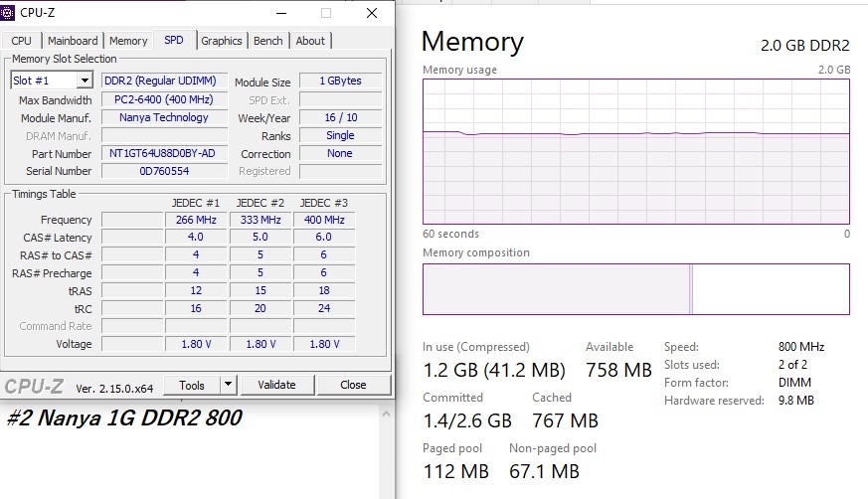The width and height of the screenshot is (868, 499).
Task: Click the maximize box of CPU-Z window
Action: coord(326,13)
